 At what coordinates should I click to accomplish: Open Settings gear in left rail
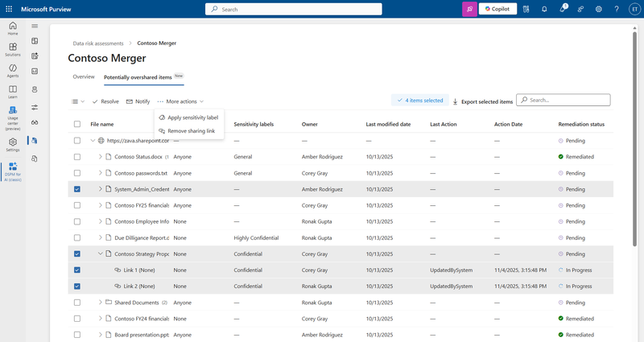coord(13,145)
